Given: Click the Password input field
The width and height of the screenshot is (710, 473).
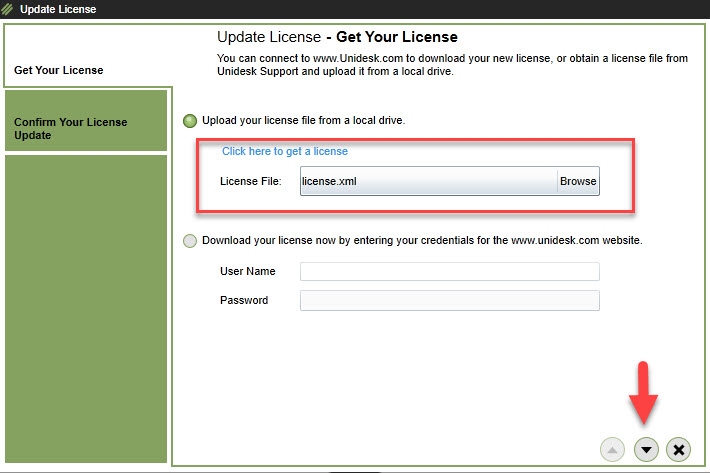Looking at the screenshot, I should tap(450, 301).
